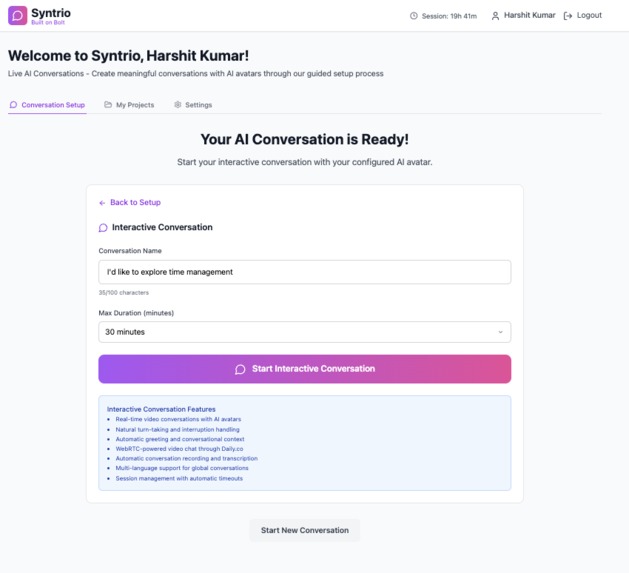Open the My Projects tab
Viewport: 629px width, 573px height.
coord(129,105)
